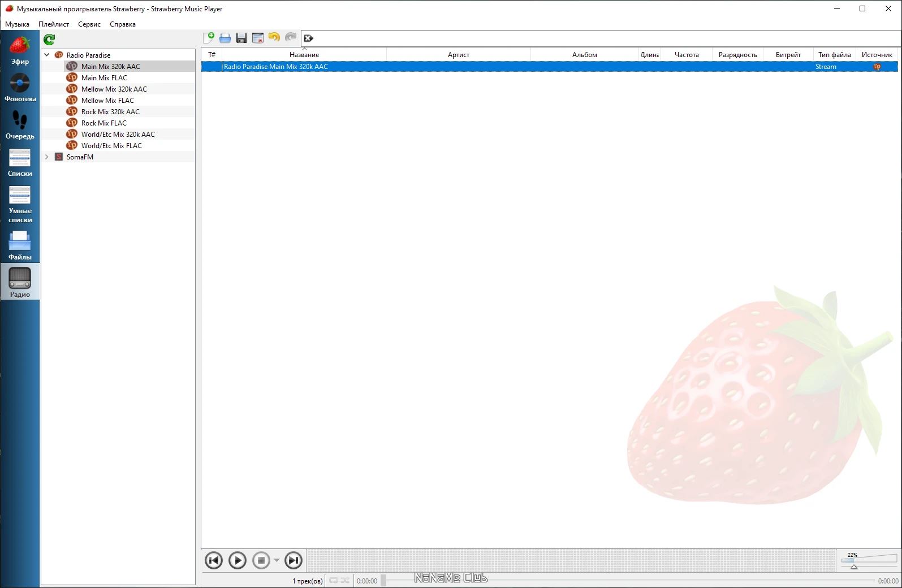Undo the last playlist action

click(x=274, y=38)
